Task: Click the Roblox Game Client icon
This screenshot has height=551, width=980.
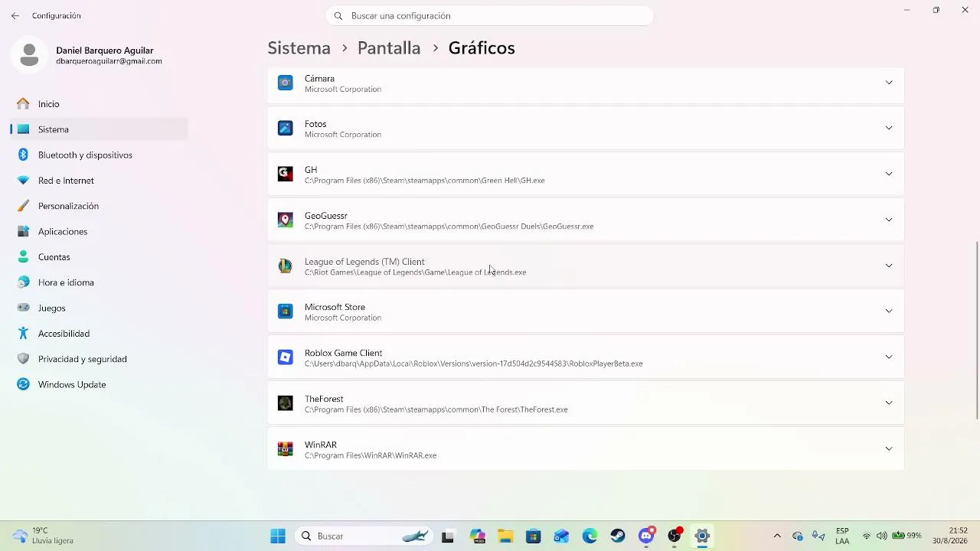Action: pyautogui.click(x=285, y=357)
